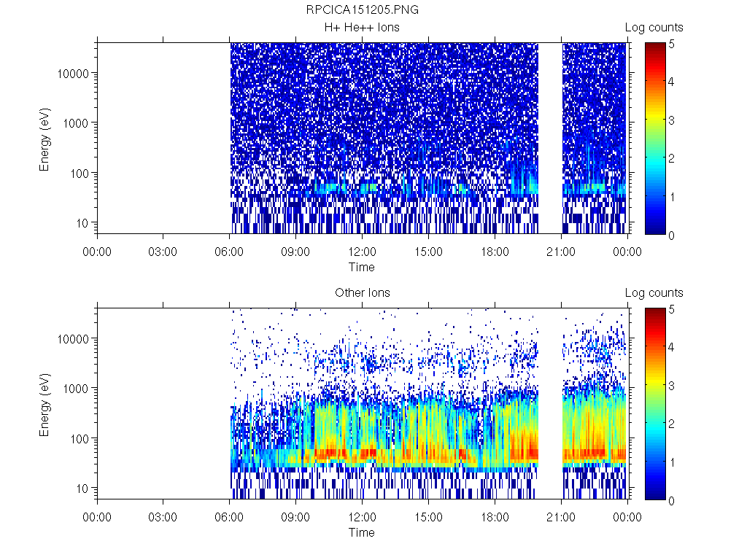The image size is (747, 560).
Task: Select value 1 on Other Ions color bar scale
Action: click(672, 462)
